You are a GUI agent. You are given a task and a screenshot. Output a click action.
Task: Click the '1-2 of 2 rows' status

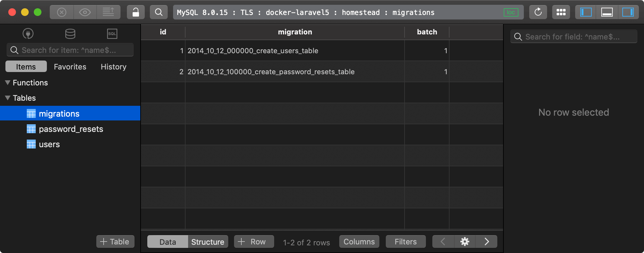(306, 242)
